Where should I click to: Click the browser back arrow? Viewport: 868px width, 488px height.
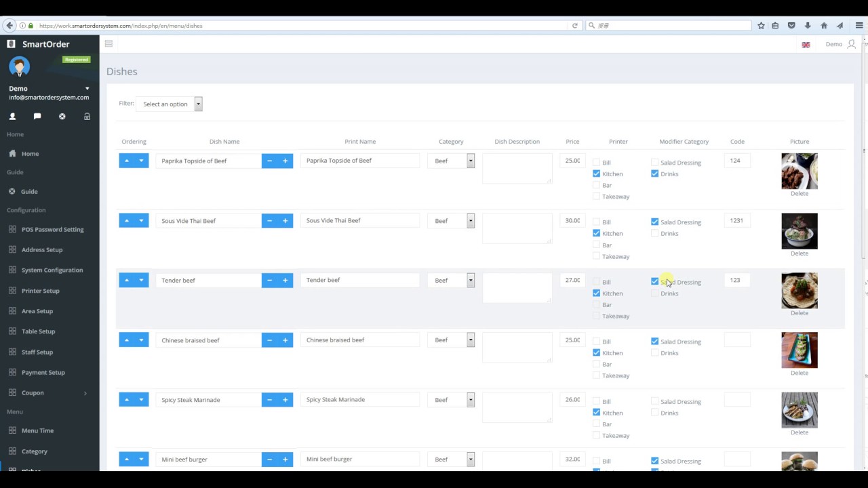coord(9,26)
